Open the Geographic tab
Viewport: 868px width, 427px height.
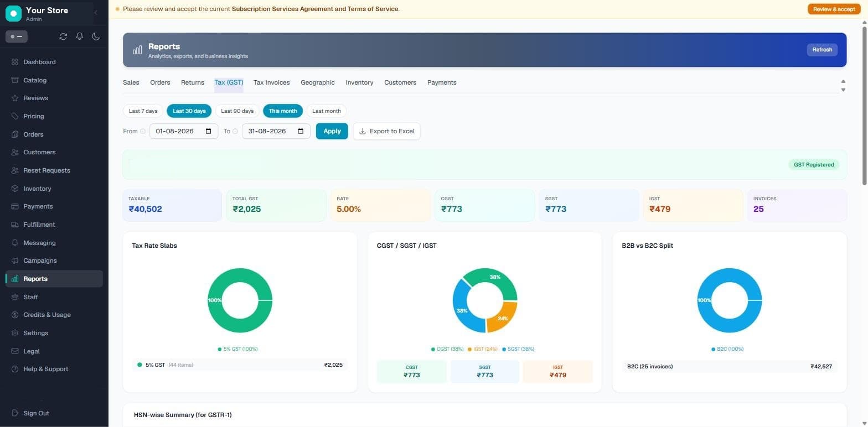click(318, 82)
